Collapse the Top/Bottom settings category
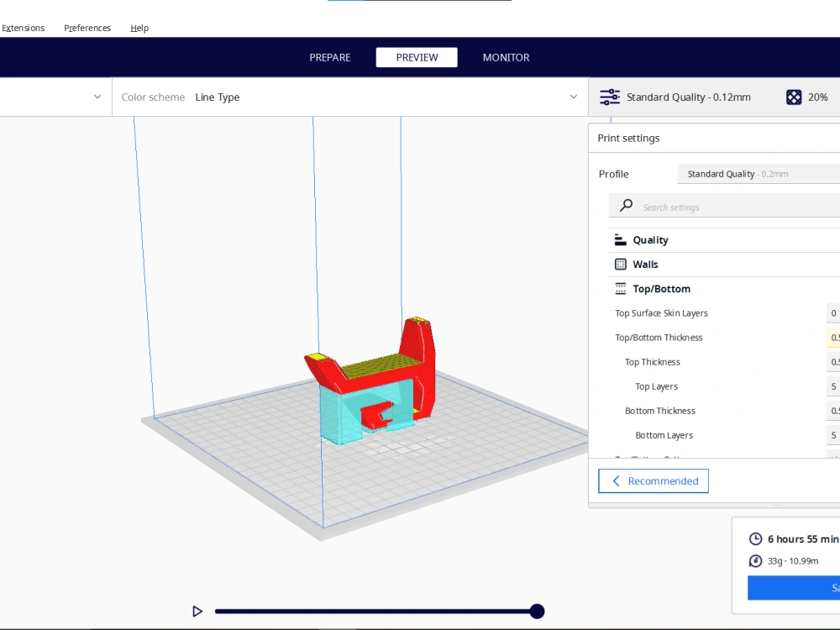Screen dimensions: 840x630 click(x=724, y=289)
